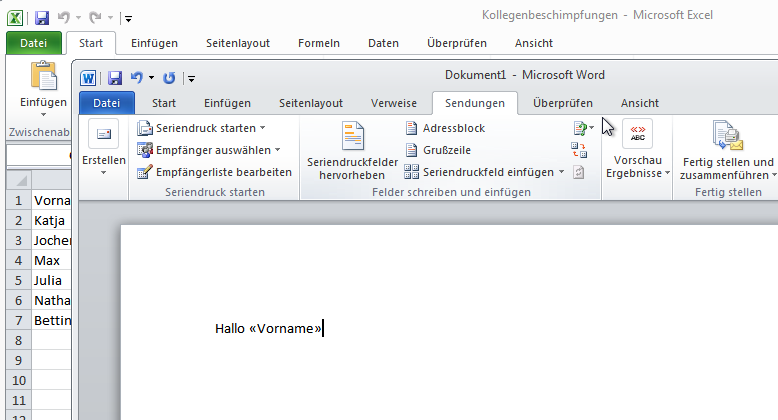Switch to Excel's Formeln tab

(x=319, y=43)
